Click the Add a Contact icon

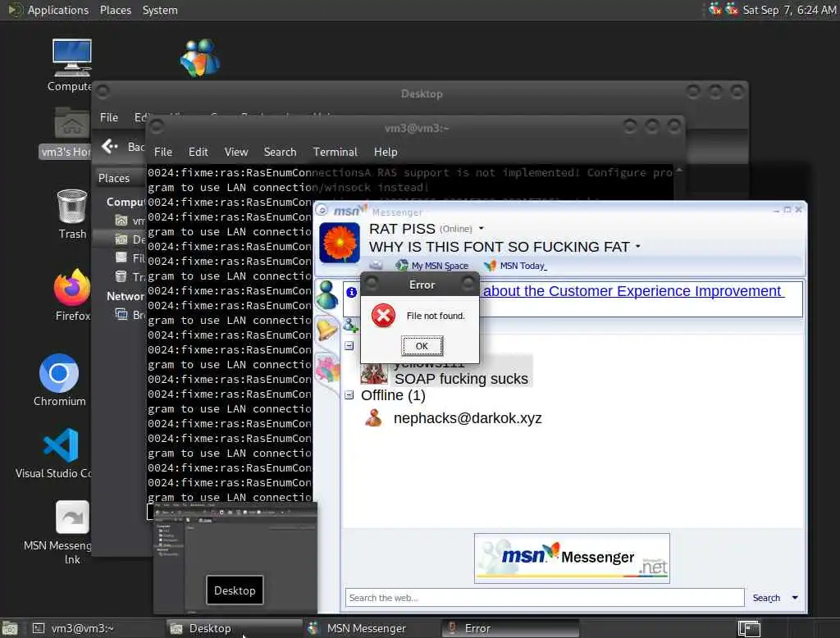pyautogui.click(x=350, y=325)
